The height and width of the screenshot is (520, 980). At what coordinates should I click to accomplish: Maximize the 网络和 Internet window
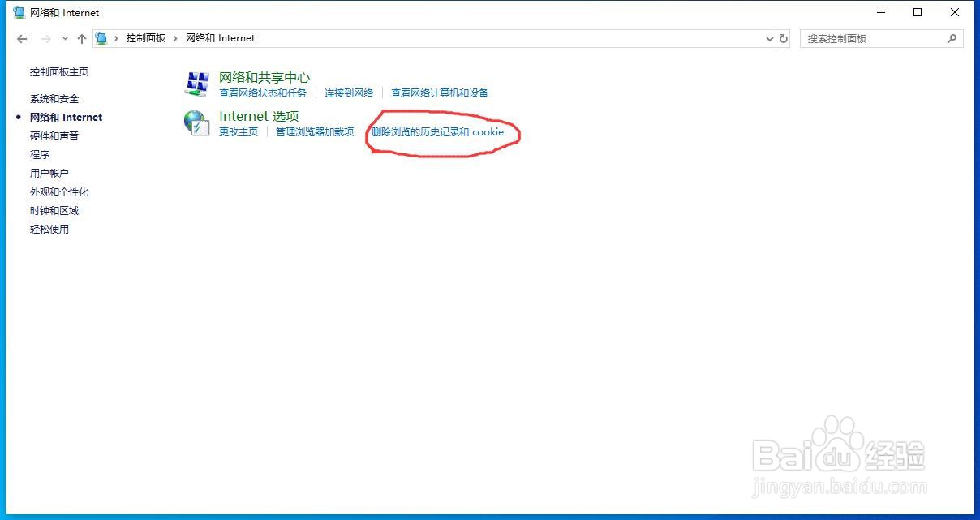point(918,13)
